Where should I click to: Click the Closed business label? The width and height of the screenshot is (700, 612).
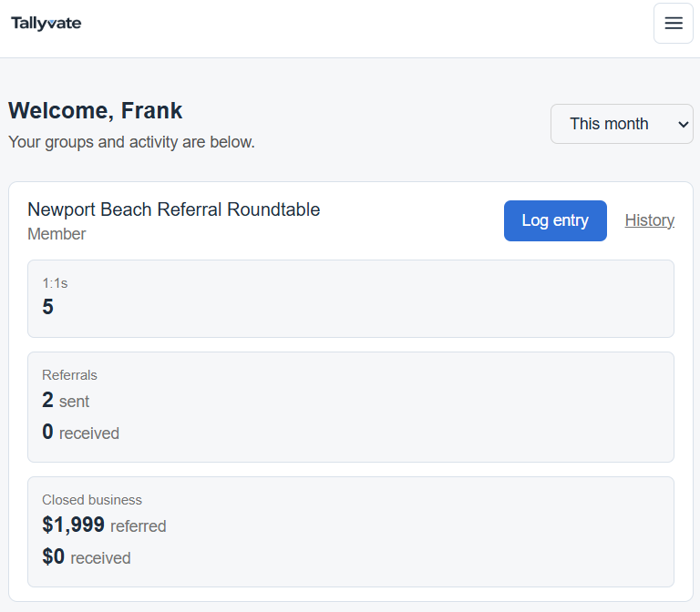(x=92, y=500)
